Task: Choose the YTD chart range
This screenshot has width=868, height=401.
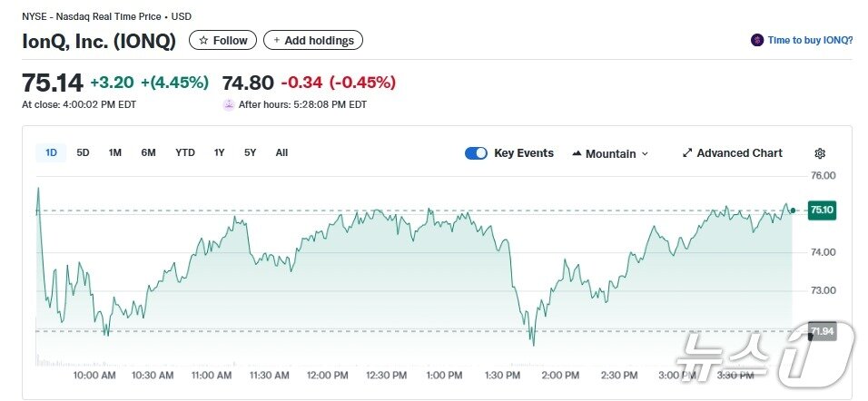Action: [x=185, y=152]
